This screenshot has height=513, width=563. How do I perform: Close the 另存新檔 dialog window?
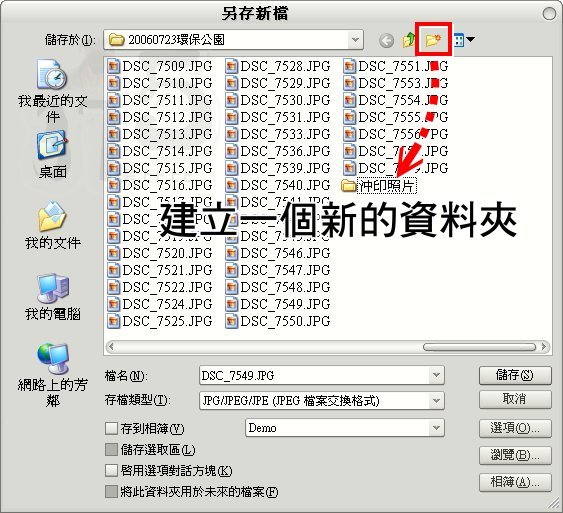(x=549, y=14)
